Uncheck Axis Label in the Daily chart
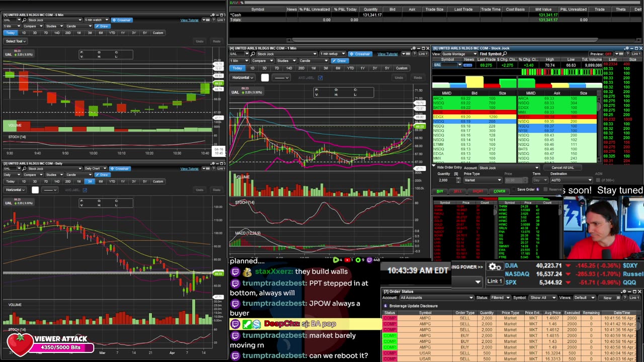This screenshot has width=644, height=362. click(x=85, y=190)
